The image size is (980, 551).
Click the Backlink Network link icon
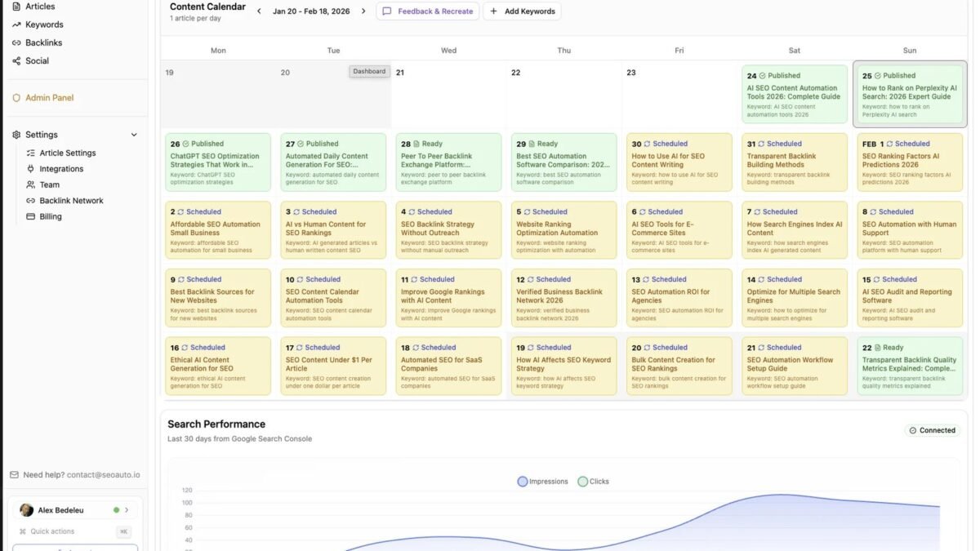coord(31,201)
